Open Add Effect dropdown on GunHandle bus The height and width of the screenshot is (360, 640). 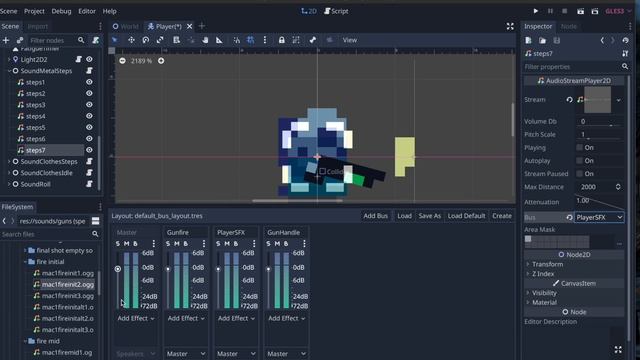point(287,318)
